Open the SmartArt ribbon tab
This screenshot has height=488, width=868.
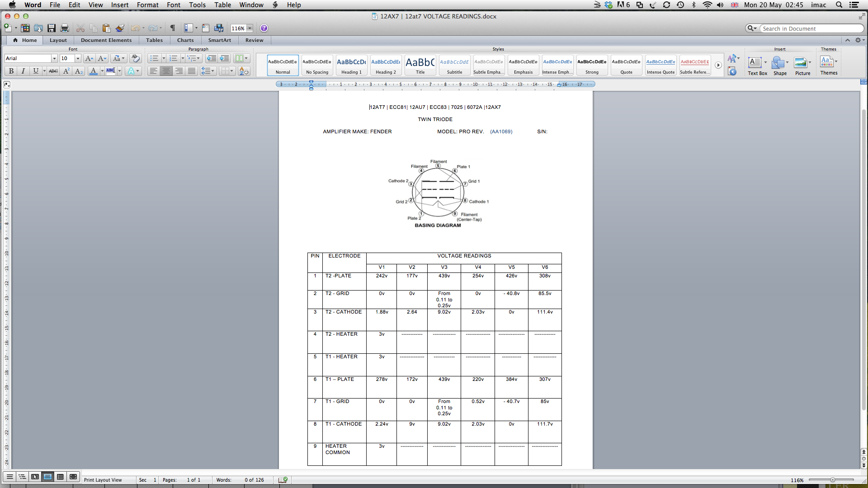point(220,40)
